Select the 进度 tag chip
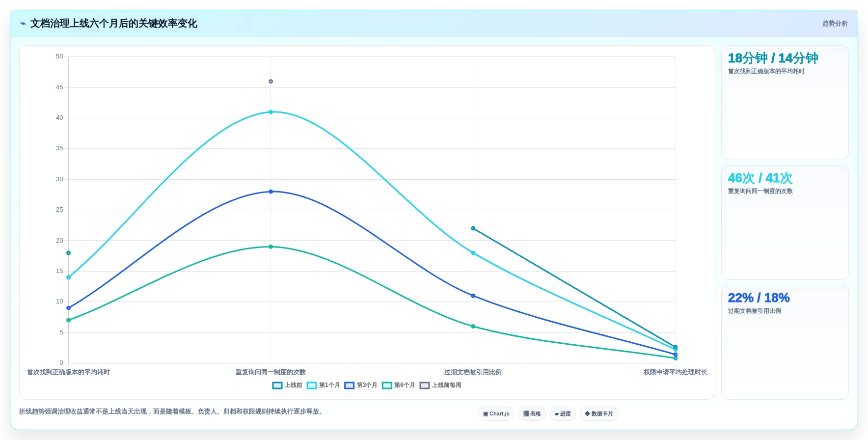 563,414
